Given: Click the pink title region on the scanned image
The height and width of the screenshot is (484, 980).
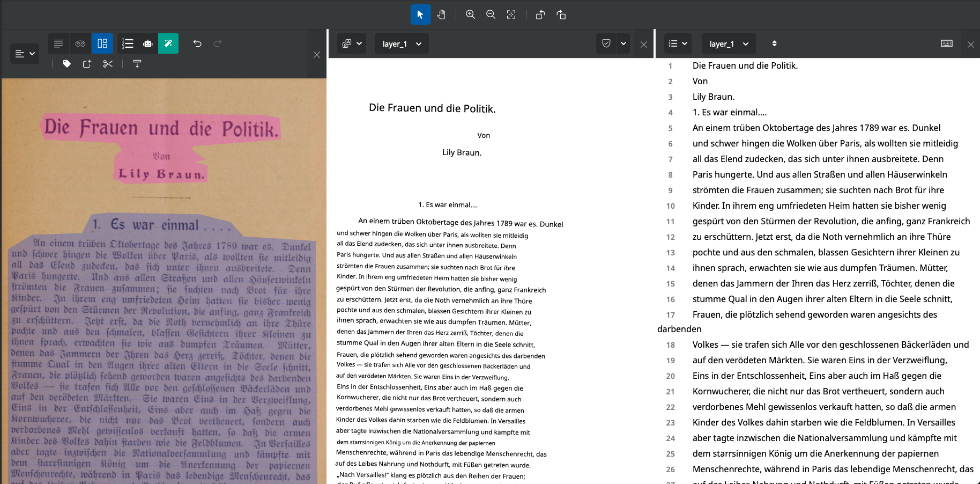Looking at the screenshot, I should (x=161, y=128).
